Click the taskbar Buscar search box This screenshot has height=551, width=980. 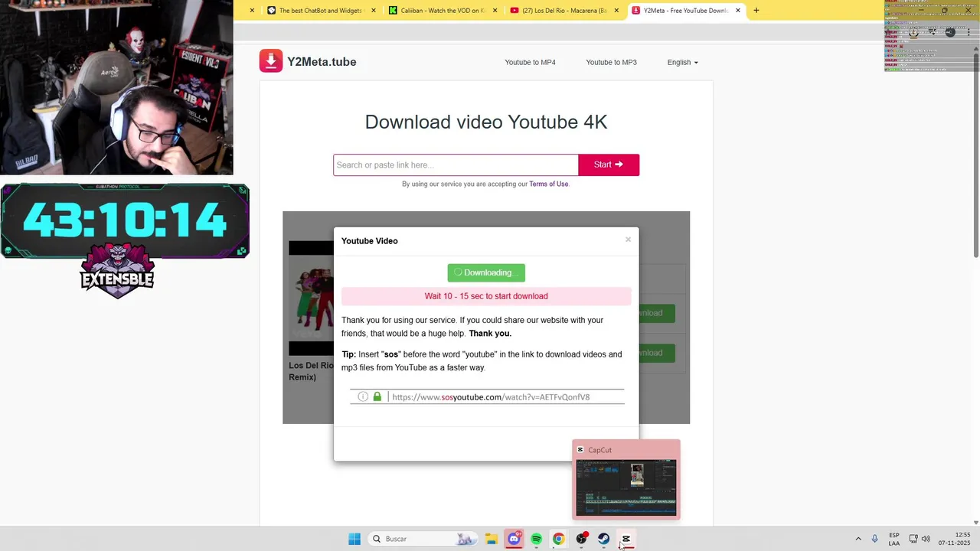[422, 539]
